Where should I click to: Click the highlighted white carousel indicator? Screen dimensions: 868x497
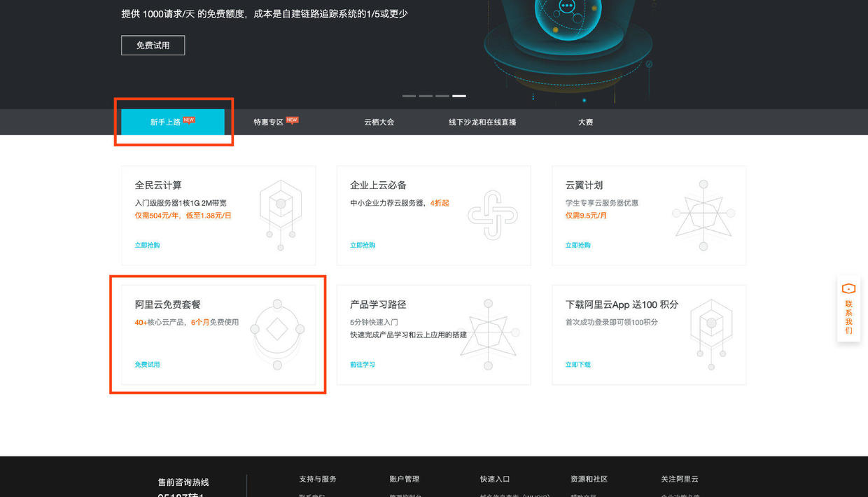tap(459, 96)
